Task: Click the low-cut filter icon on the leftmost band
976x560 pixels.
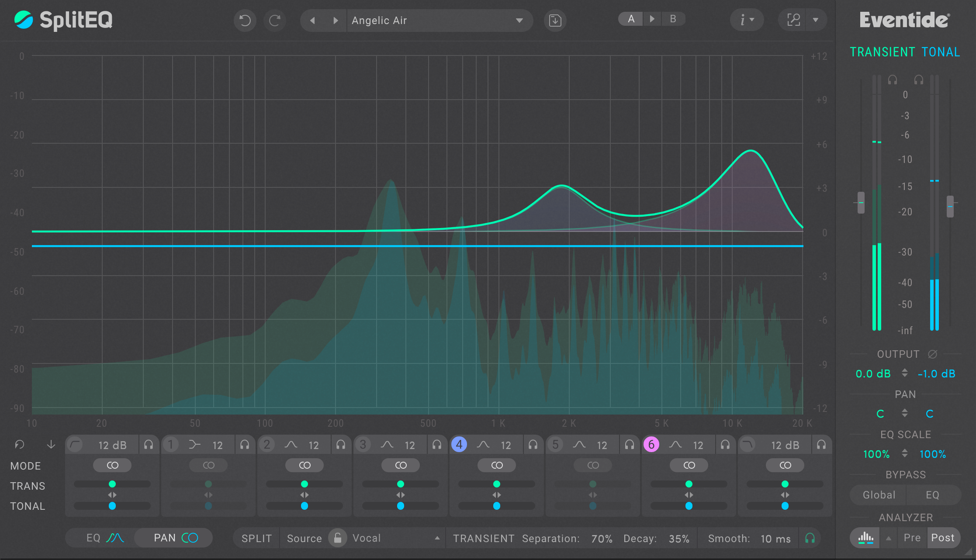Action: [74, 444]
